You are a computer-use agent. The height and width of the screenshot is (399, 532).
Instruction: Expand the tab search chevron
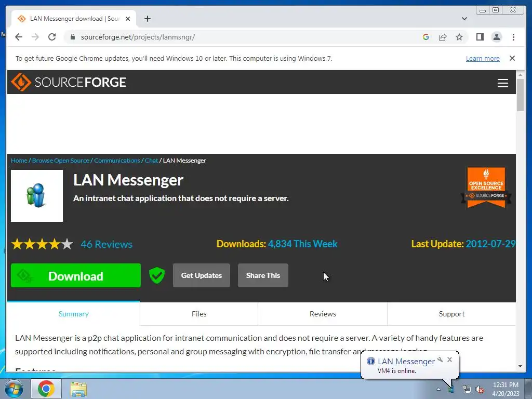point(464,19)
